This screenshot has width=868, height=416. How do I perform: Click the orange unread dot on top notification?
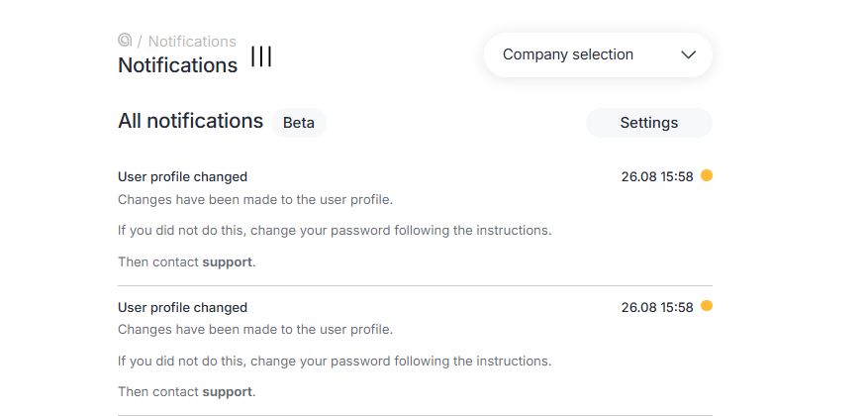(707, 175)
